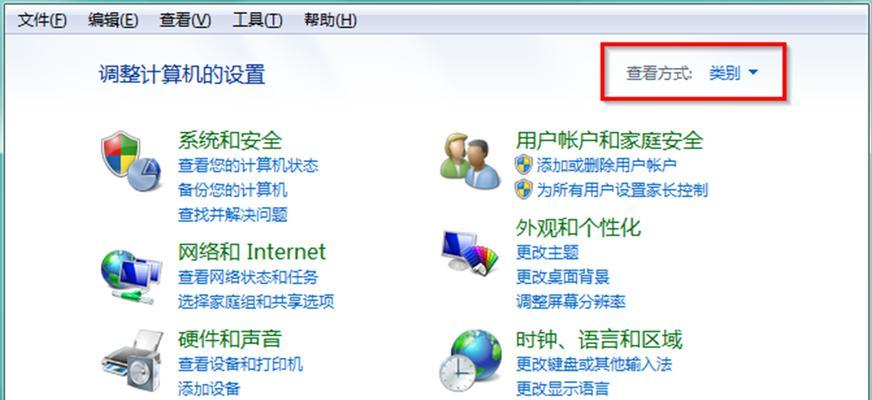Click the Hardware and Sound printer icon

point(132,360)
